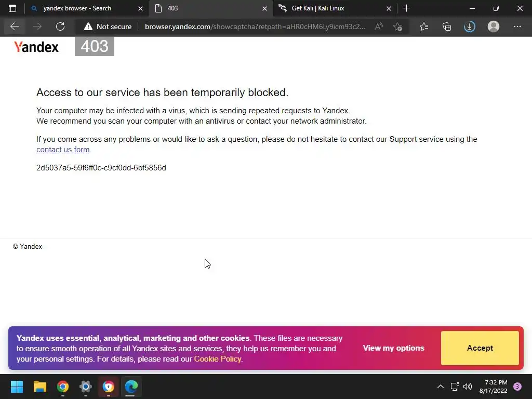Open clock showing 7:32 PM
Screen dimensions: 532x399
coord(494,387)
